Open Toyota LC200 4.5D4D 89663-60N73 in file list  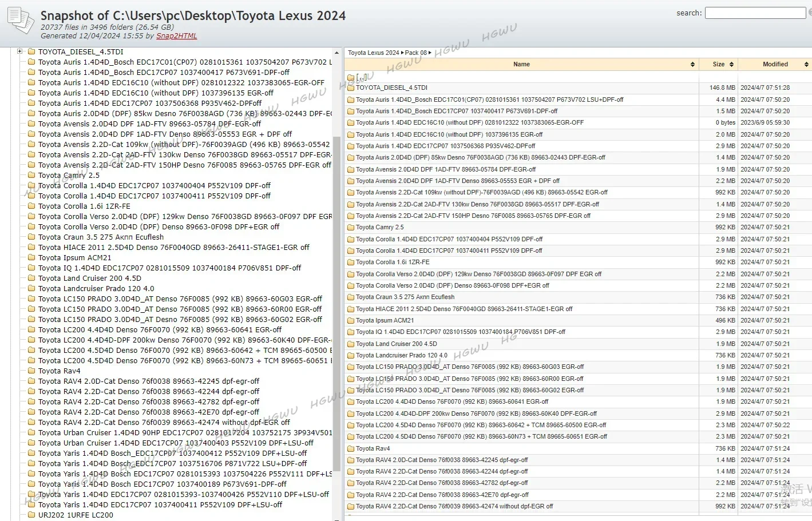pyautogui.click(x=481, y=437)
